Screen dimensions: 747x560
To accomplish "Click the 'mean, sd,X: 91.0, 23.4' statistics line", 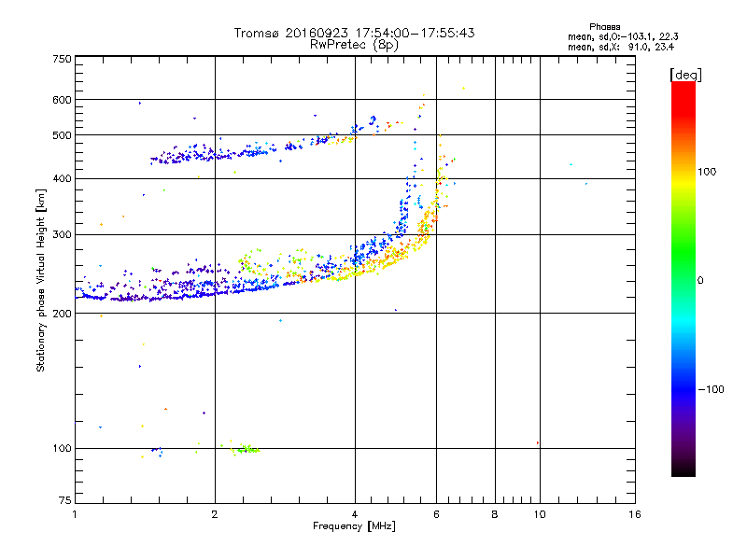I will click(621, 47).
